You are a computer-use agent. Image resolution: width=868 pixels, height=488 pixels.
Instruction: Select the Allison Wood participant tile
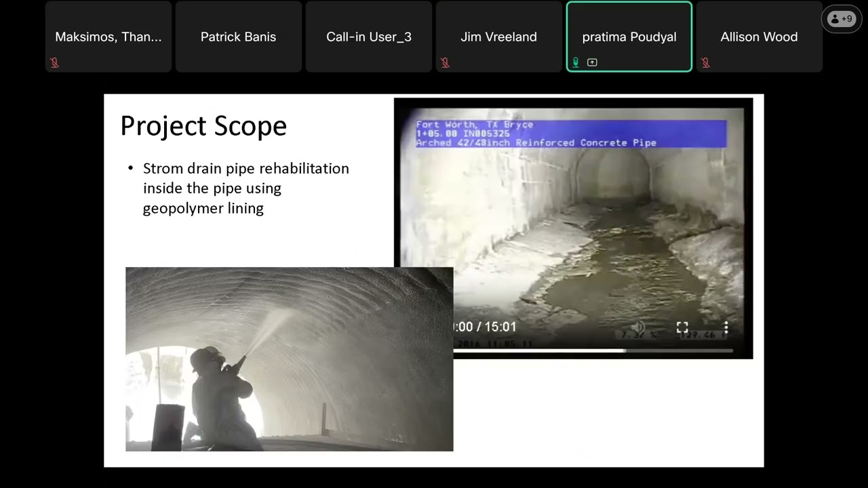(759, 37)
